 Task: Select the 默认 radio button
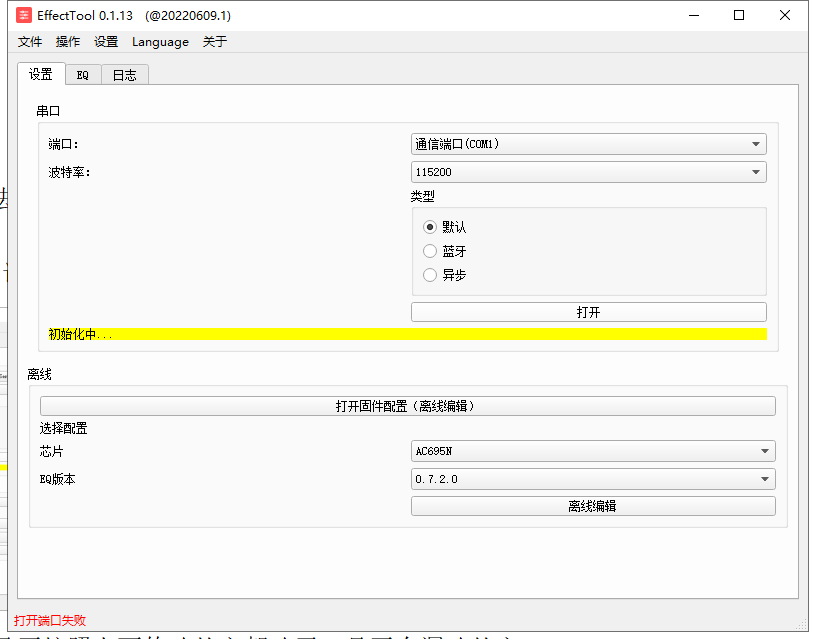click(x=430, y=227)
